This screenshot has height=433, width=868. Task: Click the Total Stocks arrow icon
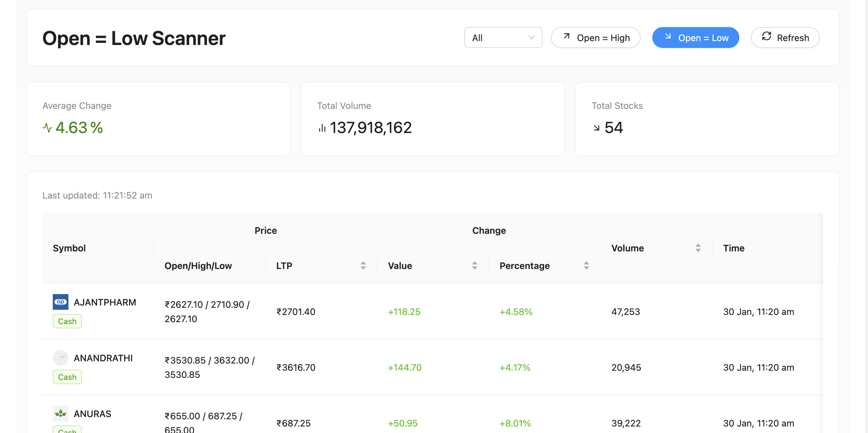pos(596,128)
